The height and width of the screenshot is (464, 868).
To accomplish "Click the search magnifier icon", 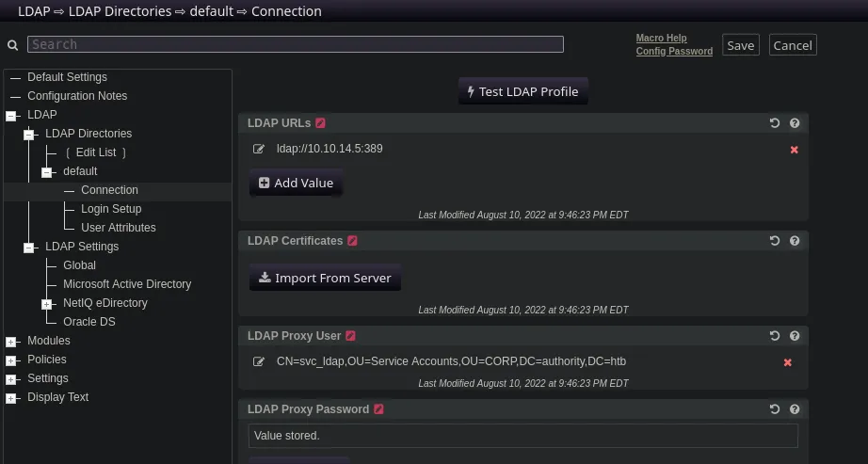I will [x=13, y=45].
